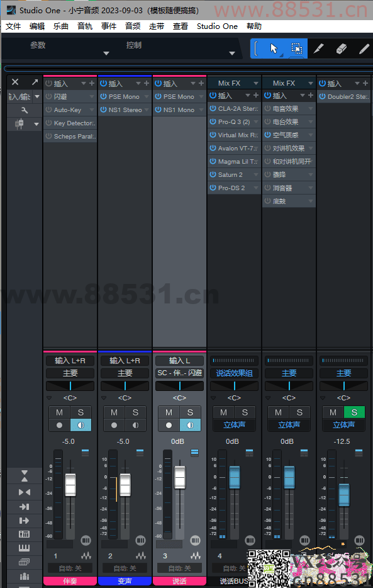The height and width of the screenshot is (588, 373).
Task: Open channel editor button on 变声 channel
Action: (x=140, y=540)
